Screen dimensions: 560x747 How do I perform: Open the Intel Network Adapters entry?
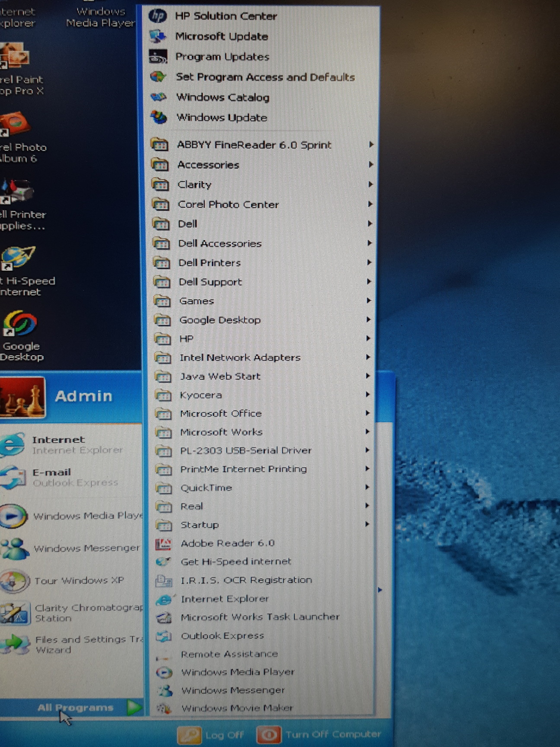[263, 358]
